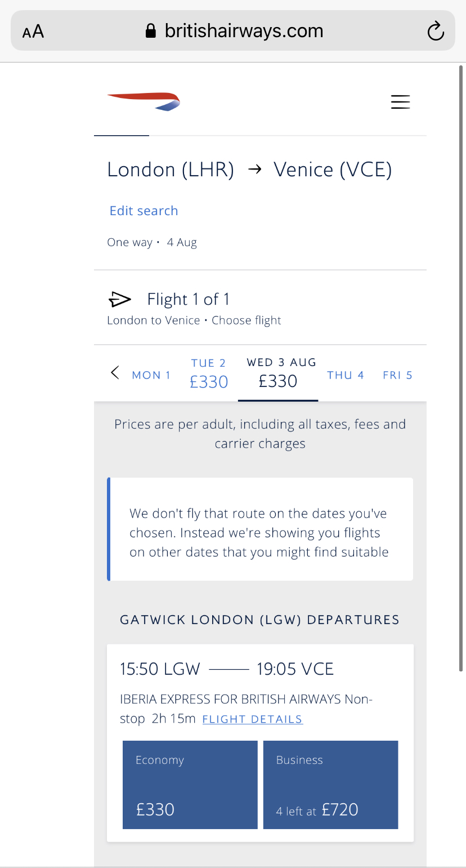Image resolution: width=466 pixels, height=868 pixels.
Task: Click the 15:50 LGW to 19:05 VCE flight
Action: pos(227,669)
